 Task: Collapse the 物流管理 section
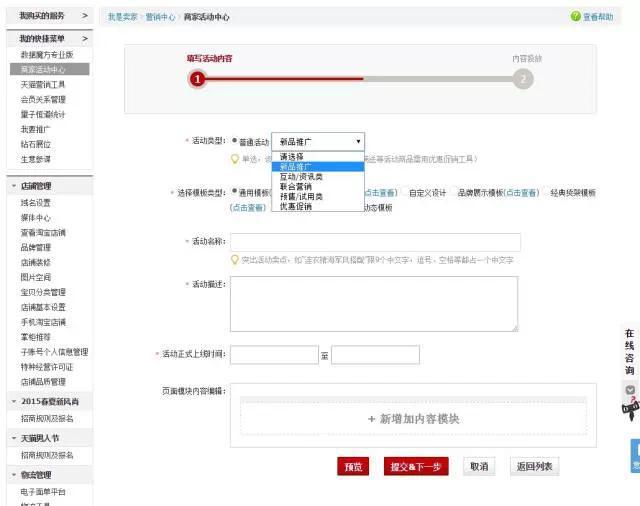14,475
